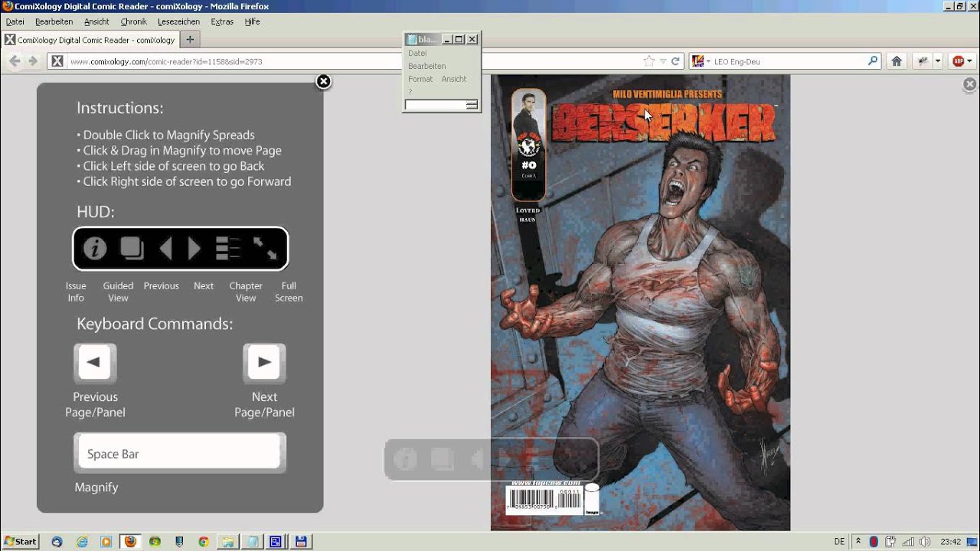Maximize the small bla... window
This screenshot has width=980, height=551.
pyautogui.click(x=459, y=39)
